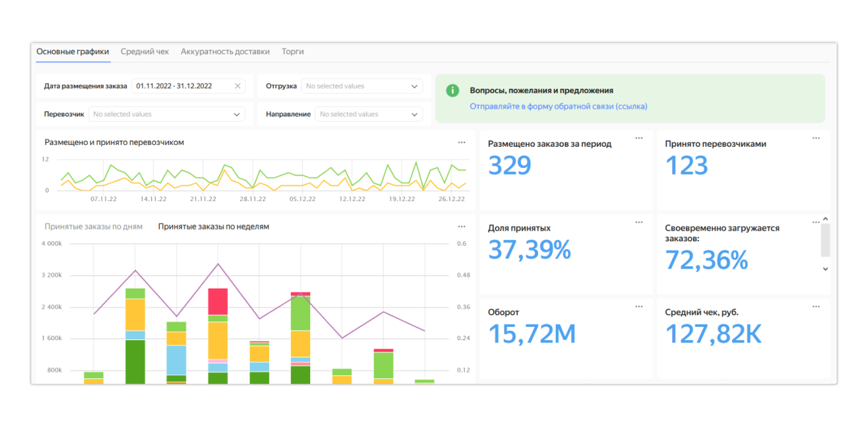Open the Торги tab
The width and height of the screenshot is (868, 427).
tap(292, 52)
